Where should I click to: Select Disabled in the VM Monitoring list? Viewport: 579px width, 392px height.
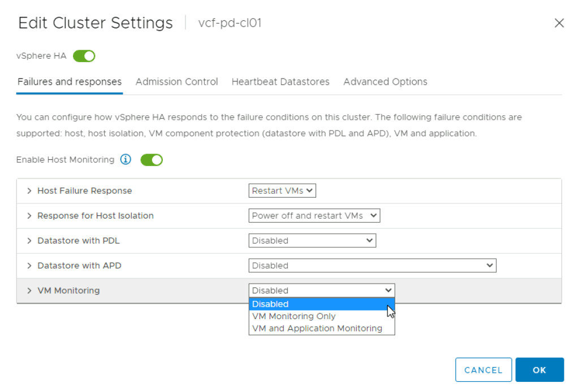270,304
